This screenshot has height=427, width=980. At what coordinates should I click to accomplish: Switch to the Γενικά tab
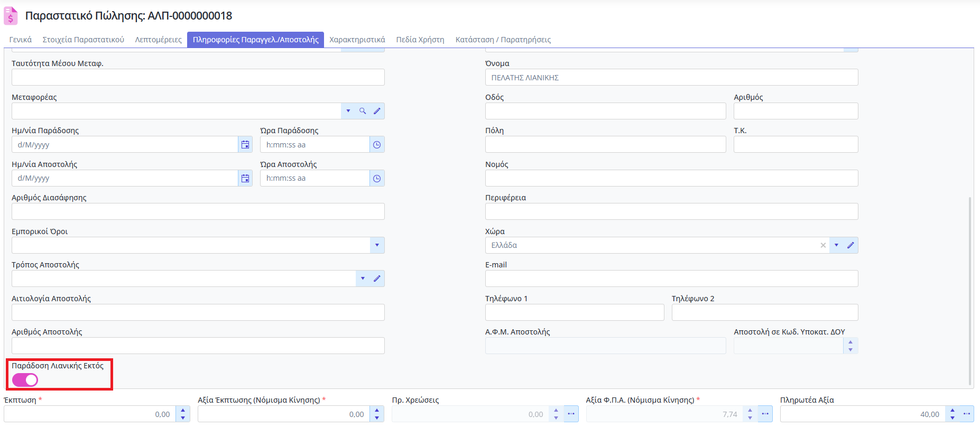coord(21,40)
